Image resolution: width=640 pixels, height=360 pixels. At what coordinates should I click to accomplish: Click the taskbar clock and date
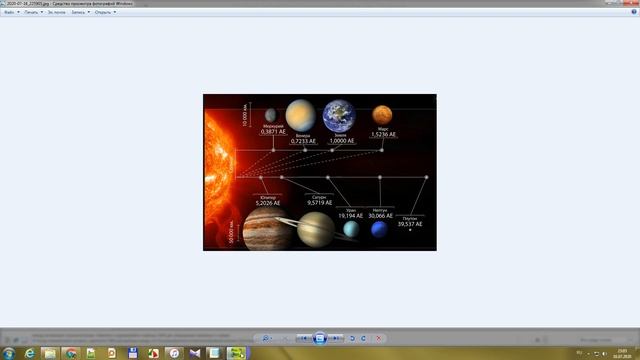(x=622, y=353)
